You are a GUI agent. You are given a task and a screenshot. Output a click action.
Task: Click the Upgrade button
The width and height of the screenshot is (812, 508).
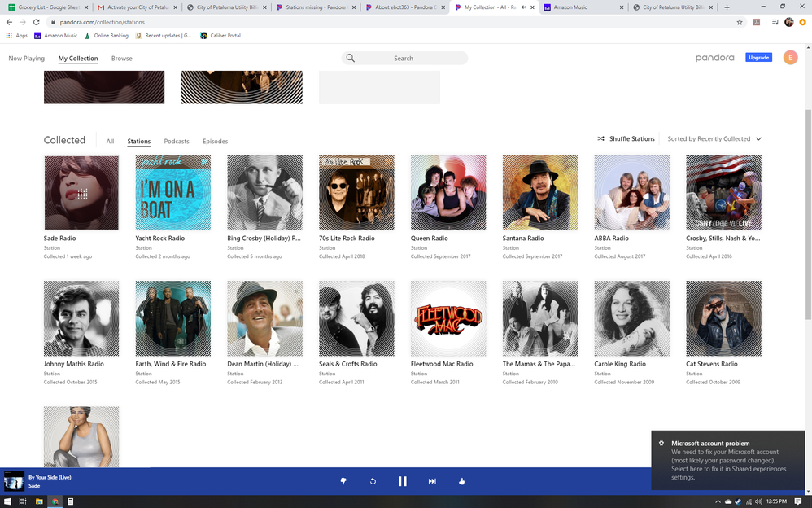[758, 58]
